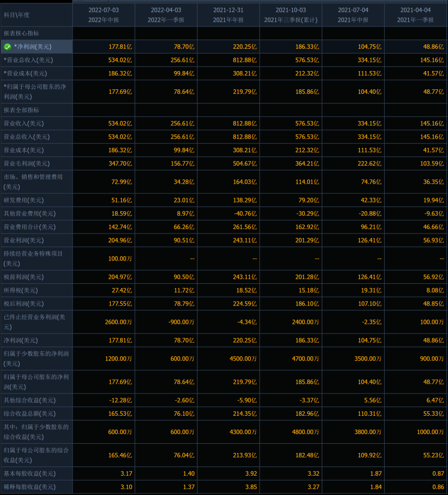Screen dimensions: 448x495
Task: Select the 综合收益总额(美元) row label
Action: (x=29, y=414)
